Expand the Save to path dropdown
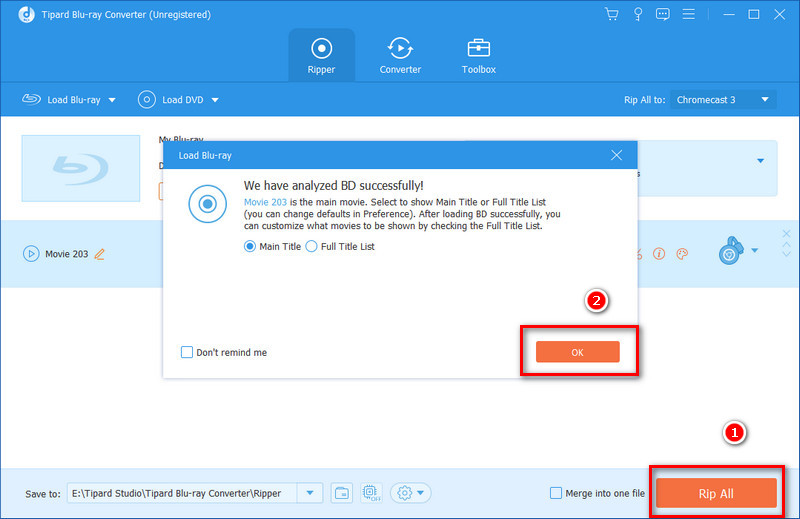Image resolution: width=800 pixels, height=519 pixels. [x=310, y=493]
